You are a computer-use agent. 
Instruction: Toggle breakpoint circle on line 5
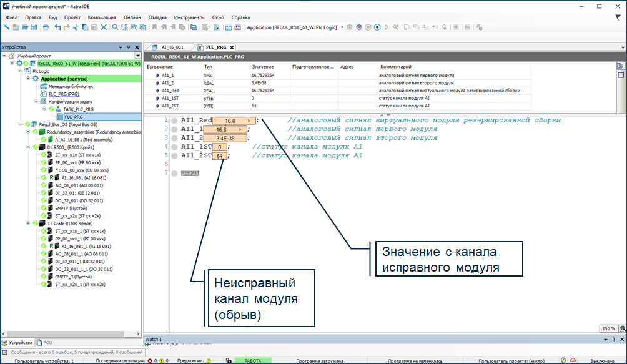174,155
